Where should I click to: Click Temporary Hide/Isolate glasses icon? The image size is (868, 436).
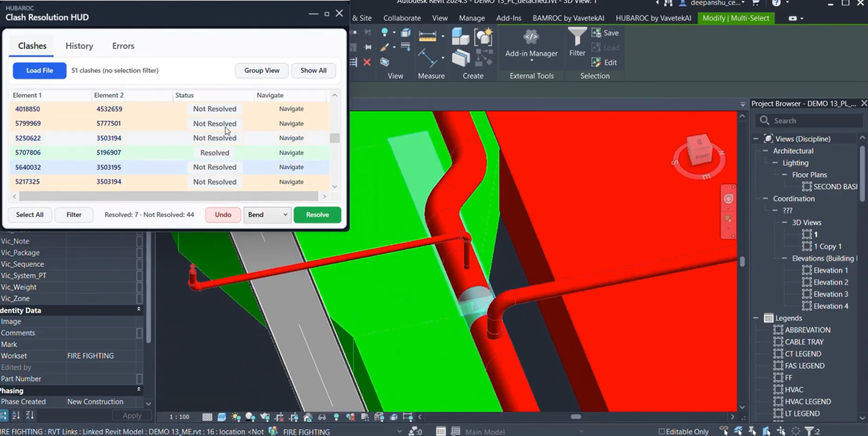coord(322,417)
